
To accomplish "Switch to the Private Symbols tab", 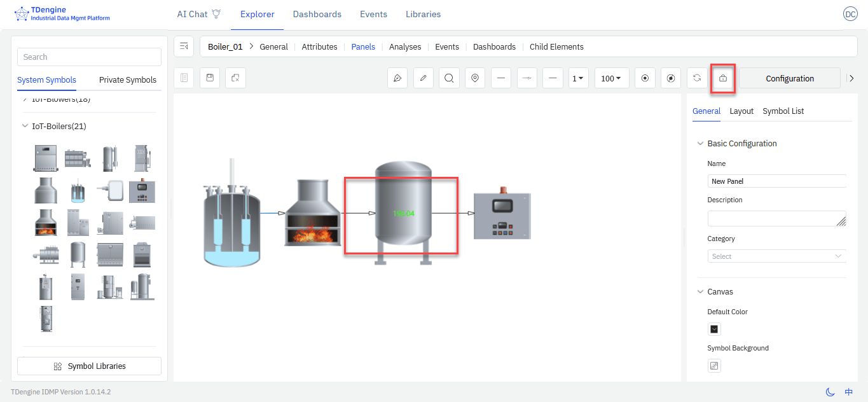I will click(127, 80).
